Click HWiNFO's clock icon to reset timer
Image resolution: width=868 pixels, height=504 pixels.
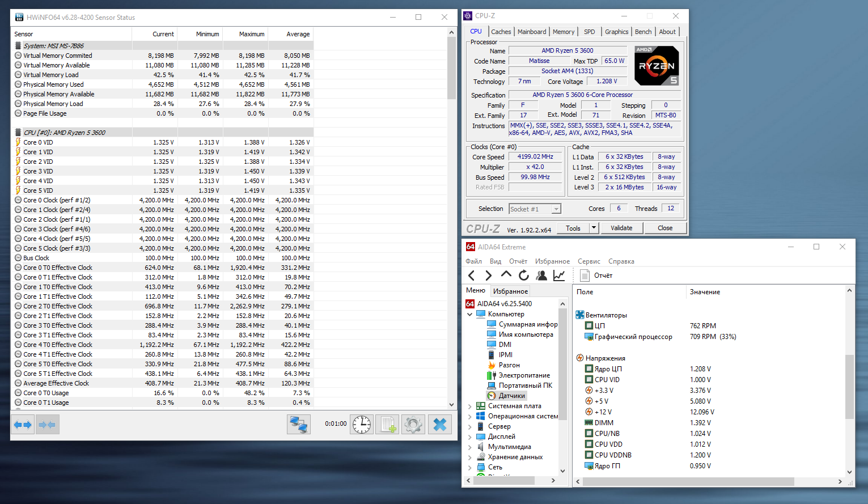pos(361,425)
